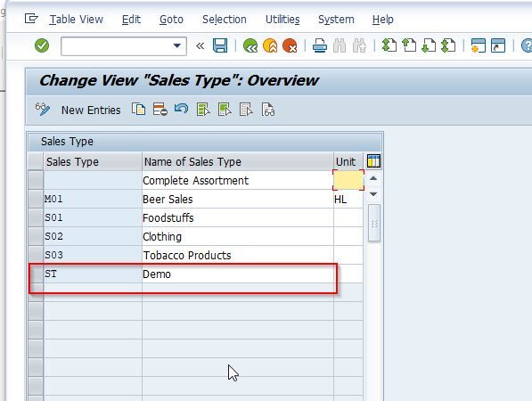Image resolution: width=532 pixels, height=401 pixels.
Task: Click the green checkmark Enter icon
Action: pos(42,45)
